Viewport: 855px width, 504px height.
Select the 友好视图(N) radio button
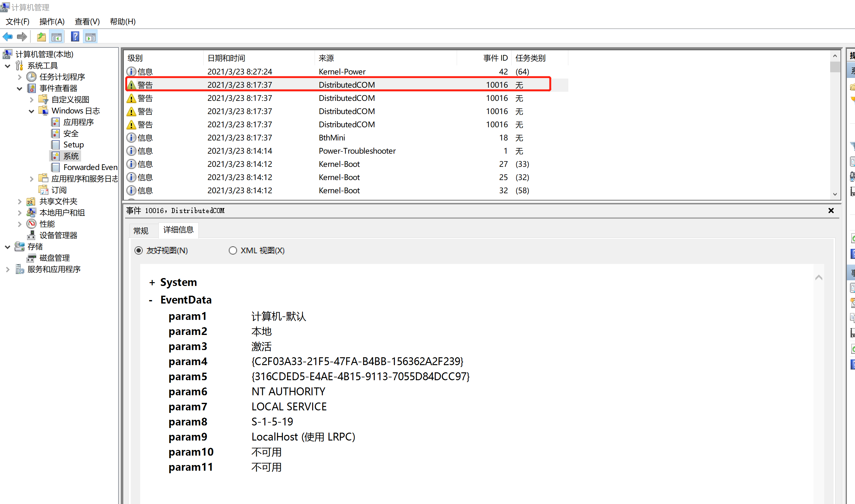pyautogui.click(x=139, y=251)
